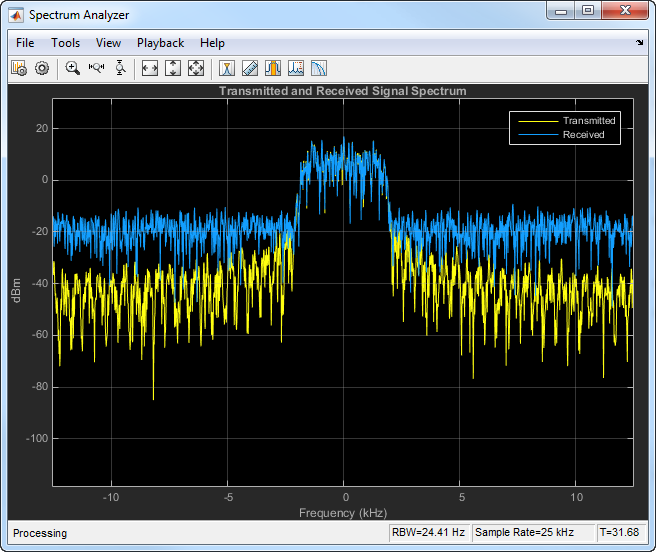Click the 20 tick label on y-axis
Image resolution: width=656 pixels, height=552 pixels.
(x=42, y=128)
